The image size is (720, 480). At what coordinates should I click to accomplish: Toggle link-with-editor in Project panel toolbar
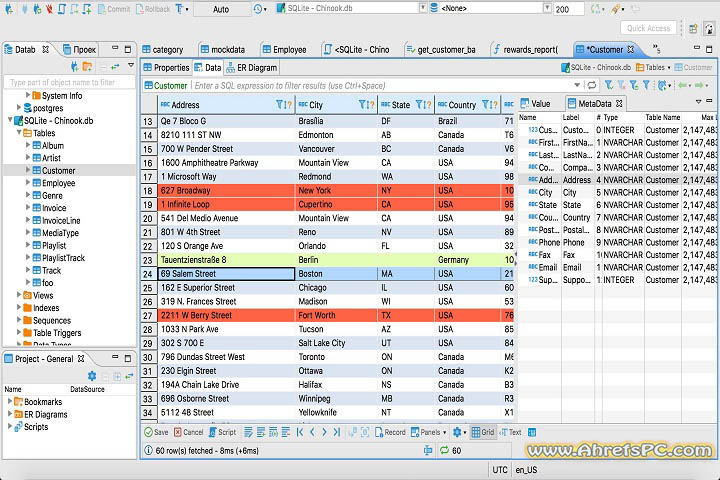click(x=129, y=376)
